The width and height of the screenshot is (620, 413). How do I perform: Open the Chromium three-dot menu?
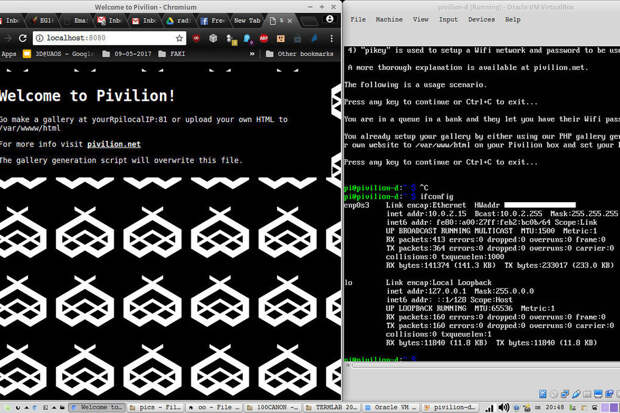pyautogui.click(x=331, y=38)
